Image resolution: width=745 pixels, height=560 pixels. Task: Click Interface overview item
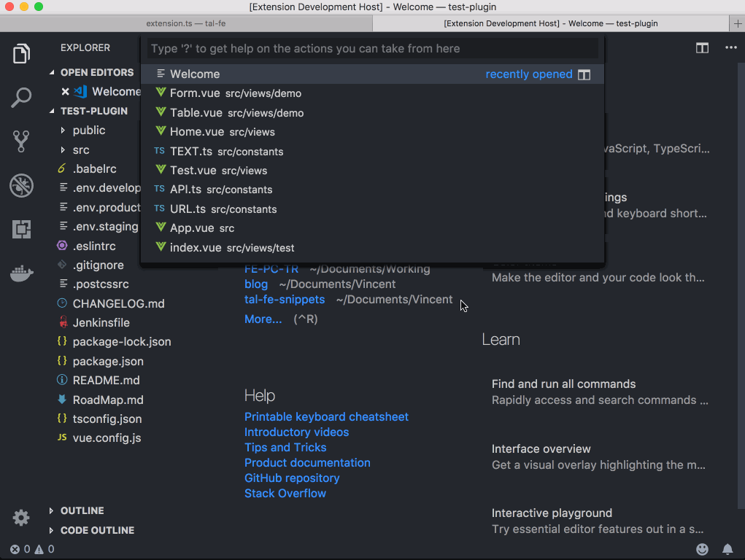point(541,449)
